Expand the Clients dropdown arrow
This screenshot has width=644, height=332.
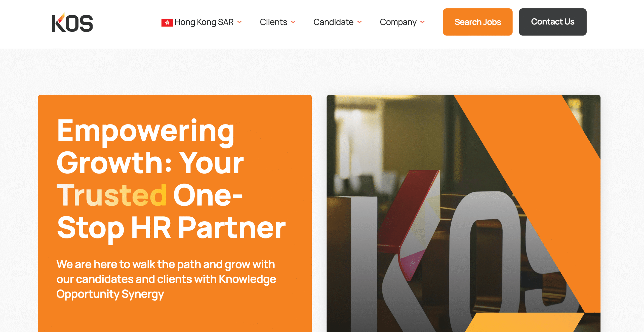(x=293, y=22)
